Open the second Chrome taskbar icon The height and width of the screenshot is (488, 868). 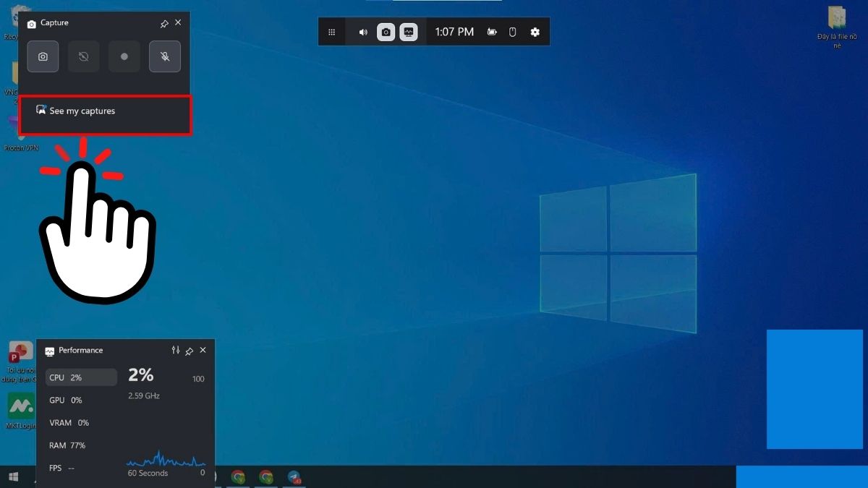pos(266,477)
